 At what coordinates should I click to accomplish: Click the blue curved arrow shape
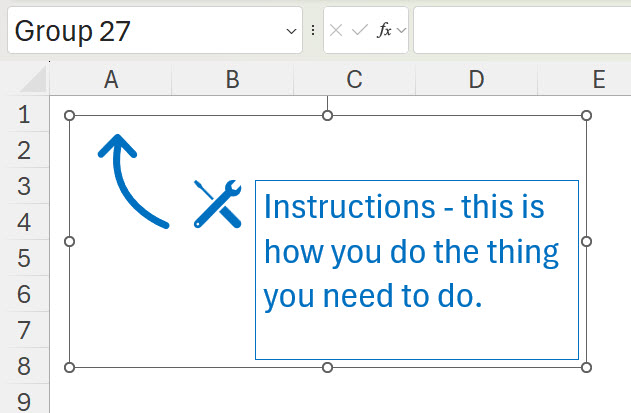(x=128, y=182)
